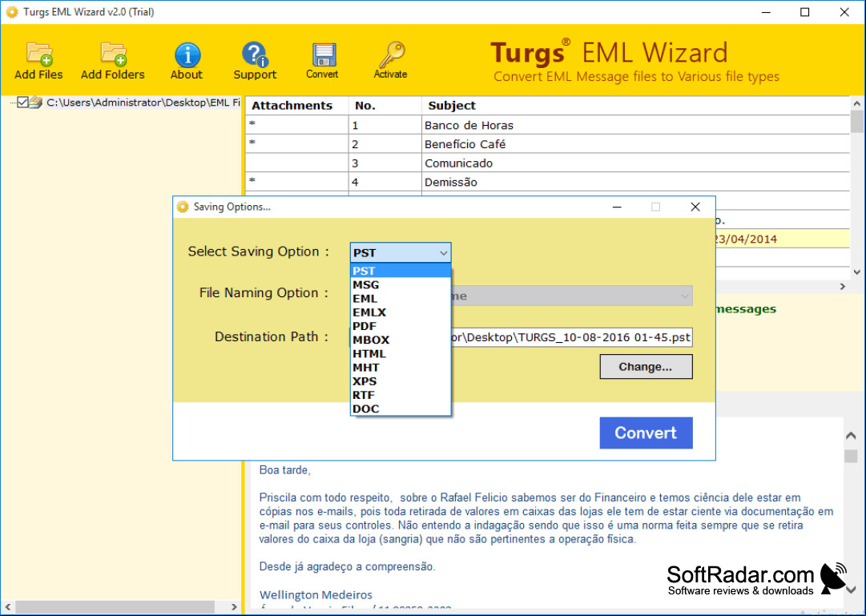Select the 'Demissão' message row
The image size is (866, 616).
tap(547, 182)
